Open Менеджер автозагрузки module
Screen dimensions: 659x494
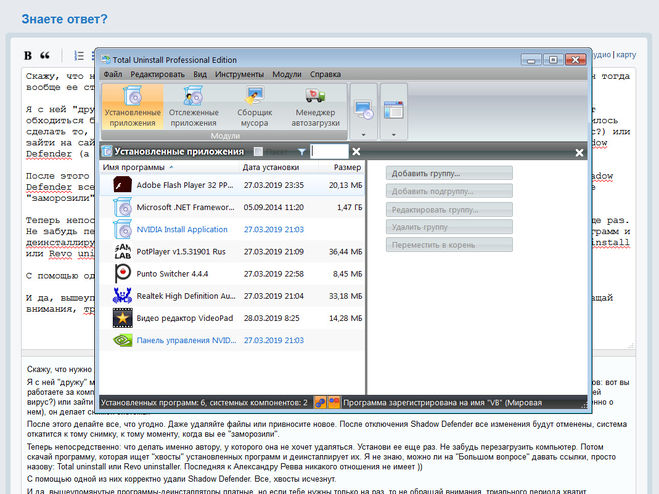tap(315, 106)
